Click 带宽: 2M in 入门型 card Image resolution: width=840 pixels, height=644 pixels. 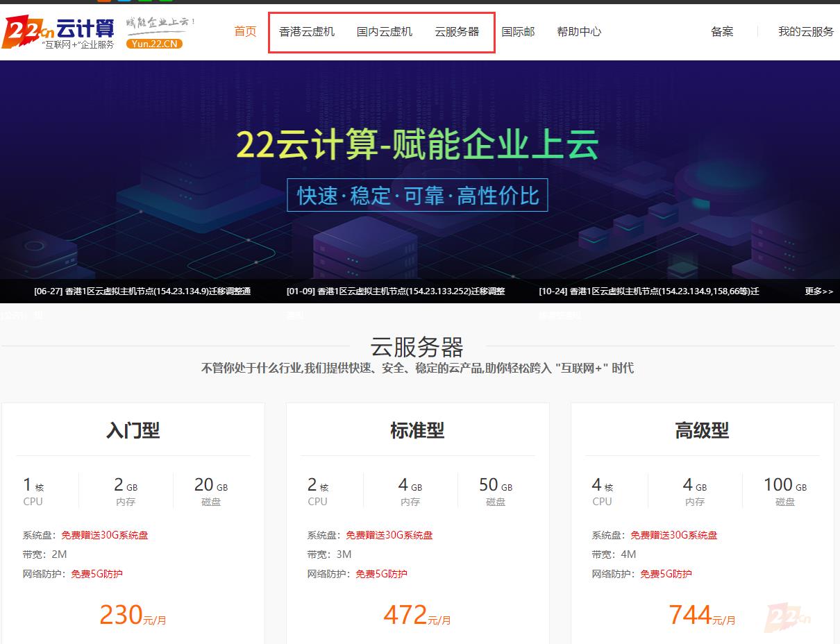click(45, 554)
